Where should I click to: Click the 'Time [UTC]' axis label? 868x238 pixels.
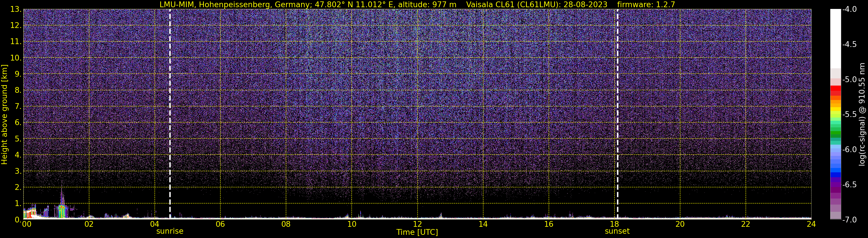(417, 232)
